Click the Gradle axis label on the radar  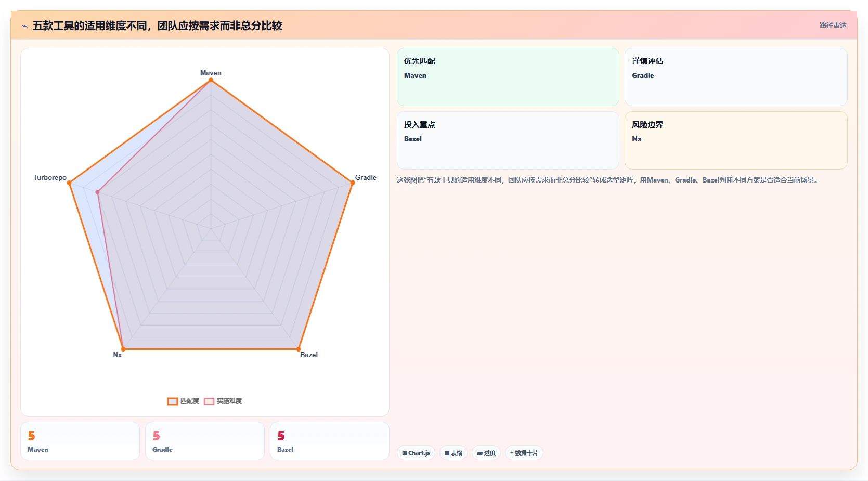coord(366,177)
